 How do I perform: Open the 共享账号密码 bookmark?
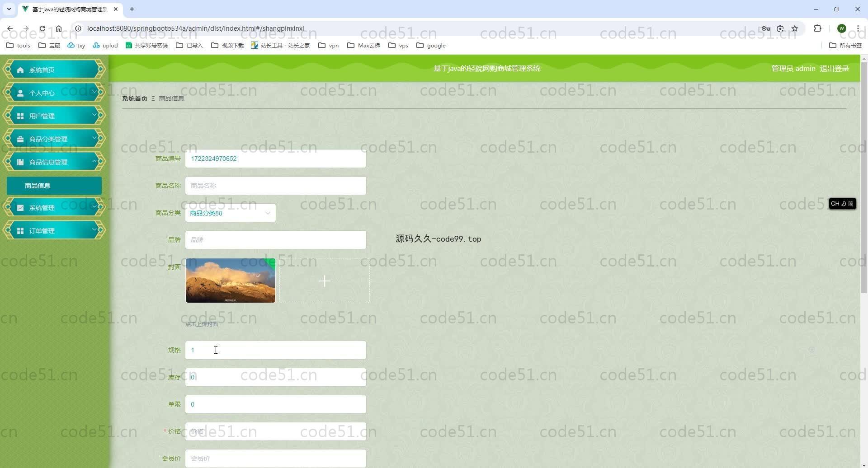pos(146,45)
